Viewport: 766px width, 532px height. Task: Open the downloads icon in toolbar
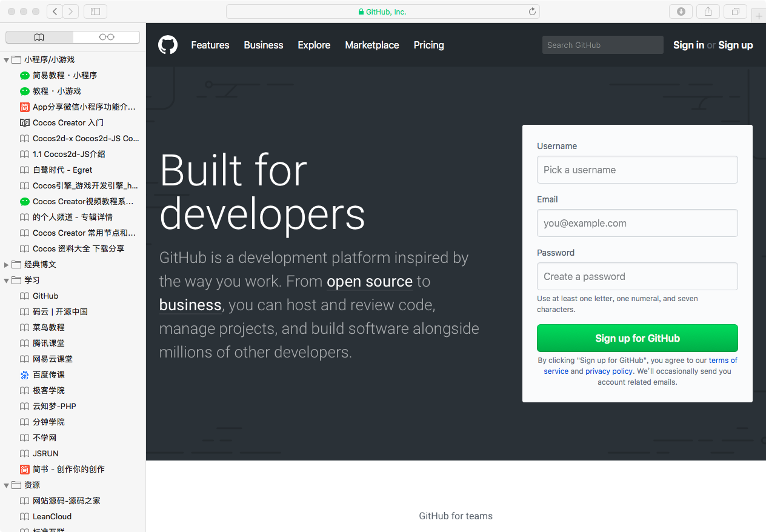coord(681,12)
